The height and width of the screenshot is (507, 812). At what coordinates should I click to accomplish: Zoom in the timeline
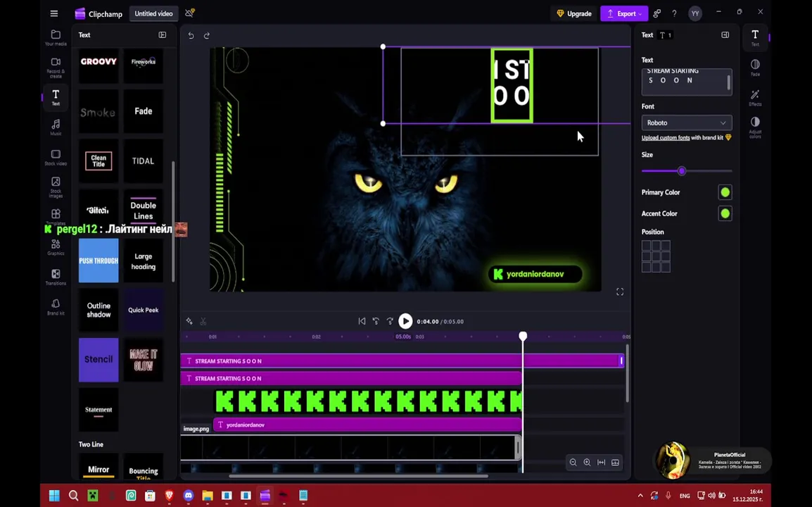point(587,463)
